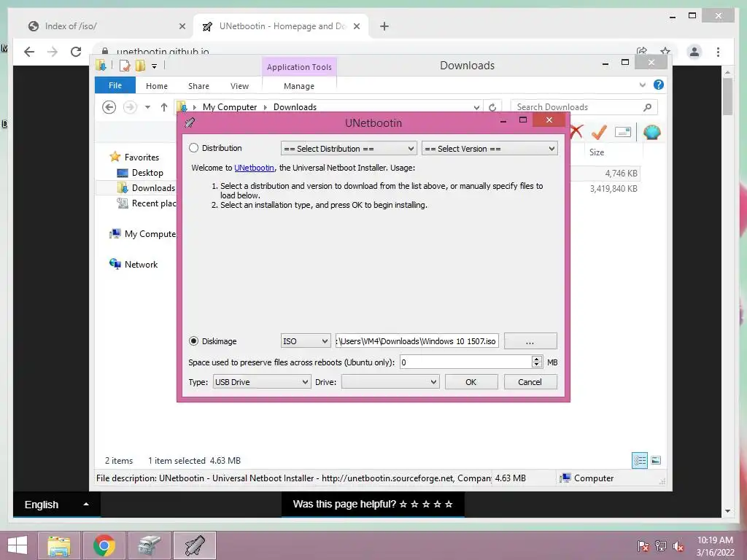Click Chrome bookmark star icon

tap(665, 51)
